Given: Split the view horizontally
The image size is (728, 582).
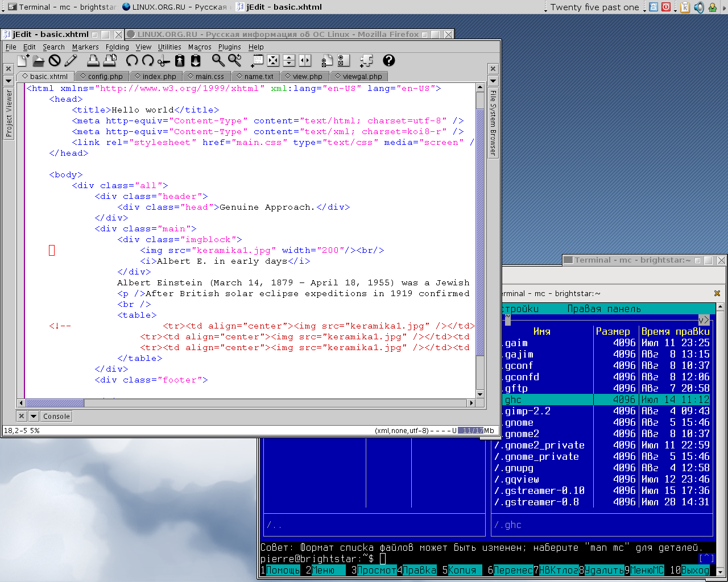Looking at the screenshot, I should pyautogui.click(x=289, y=60).
